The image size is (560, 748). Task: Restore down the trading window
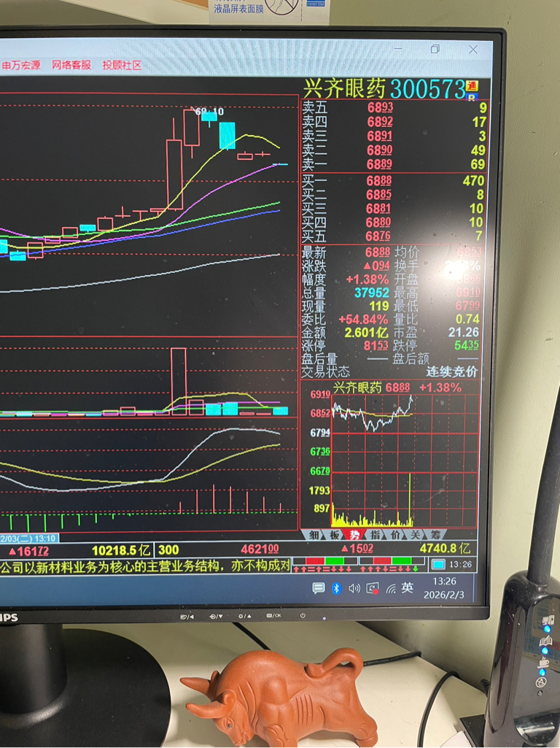(x=435, y=49)
